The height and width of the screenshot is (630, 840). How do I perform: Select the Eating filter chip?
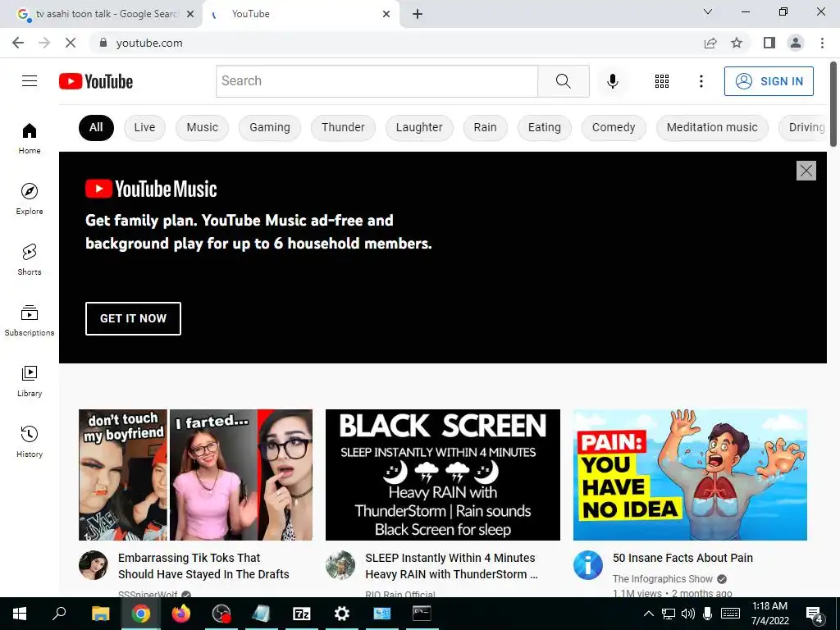(545, 127)
